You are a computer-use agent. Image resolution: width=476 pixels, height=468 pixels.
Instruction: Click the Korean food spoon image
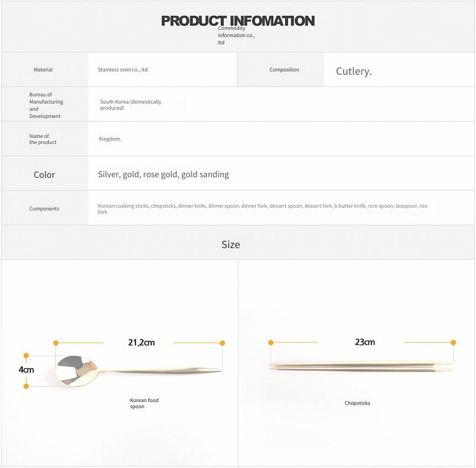pyautogui.click(x=139, y=371)
